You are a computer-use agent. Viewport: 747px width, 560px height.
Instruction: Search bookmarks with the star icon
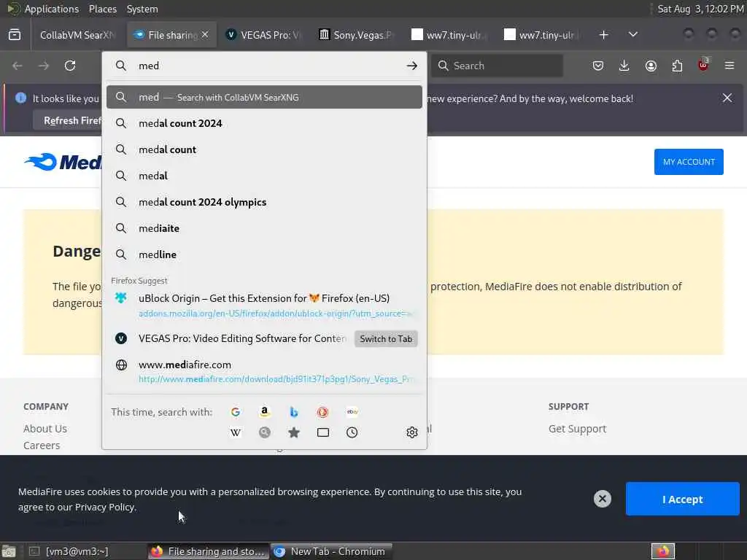[x=294, y=432]
